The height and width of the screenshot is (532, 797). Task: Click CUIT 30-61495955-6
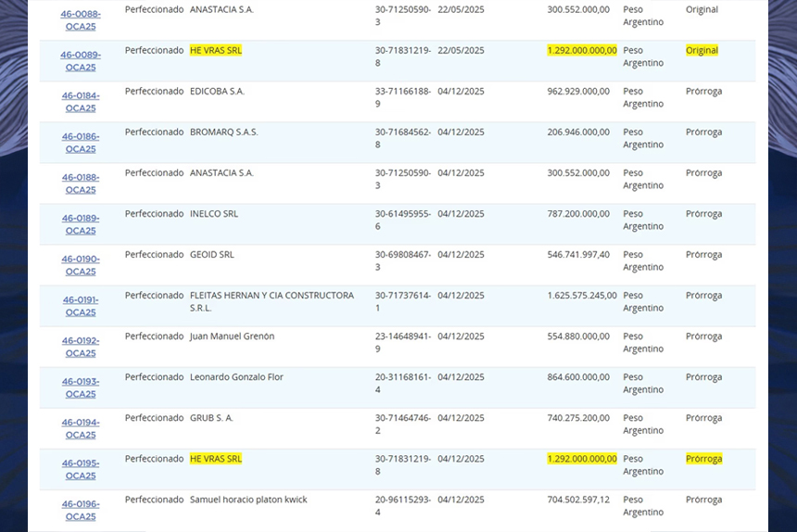tap(403, 220)
